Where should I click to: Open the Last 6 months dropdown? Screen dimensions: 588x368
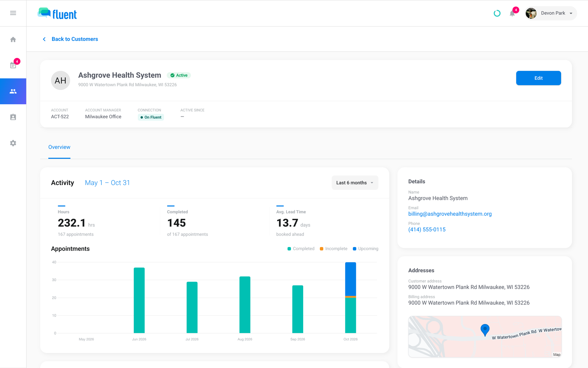point(355,183)
